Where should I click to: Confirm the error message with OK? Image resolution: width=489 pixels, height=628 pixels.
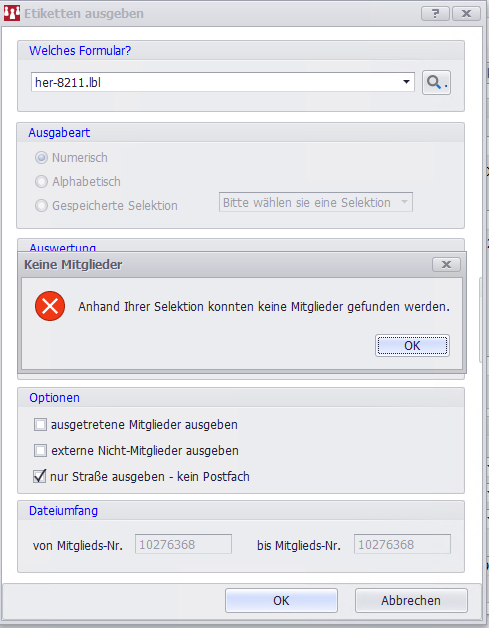412,346
